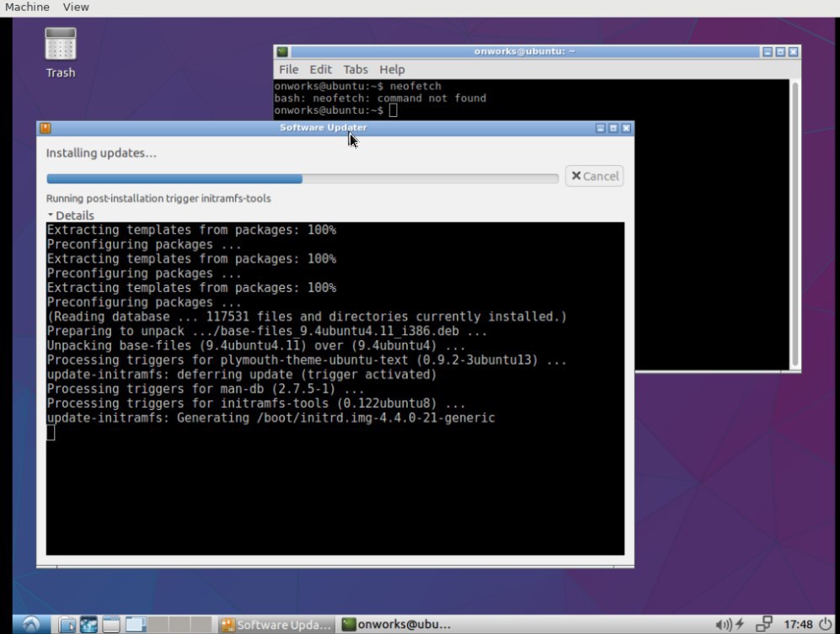This screenshot has width=840, height=634.
Task: Click the terminal window vertical scrollbar
Action: (795, 224)
